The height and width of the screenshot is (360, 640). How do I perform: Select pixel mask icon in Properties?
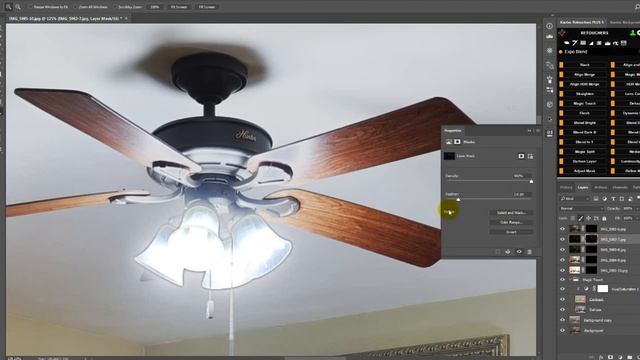tap(449, 142)
